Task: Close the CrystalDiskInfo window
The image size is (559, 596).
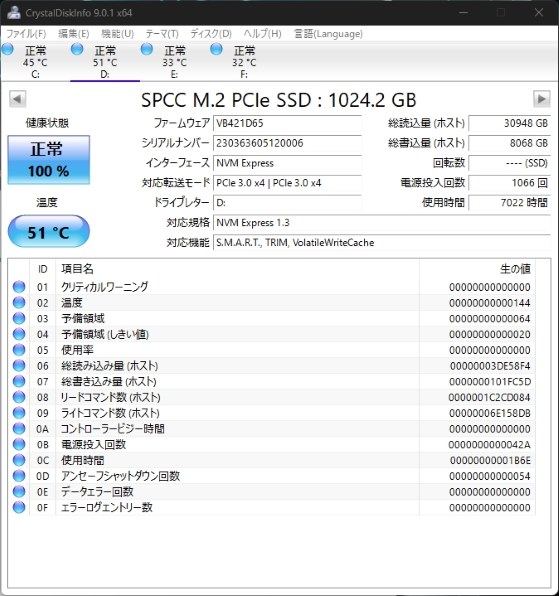Action: (538, 12)
